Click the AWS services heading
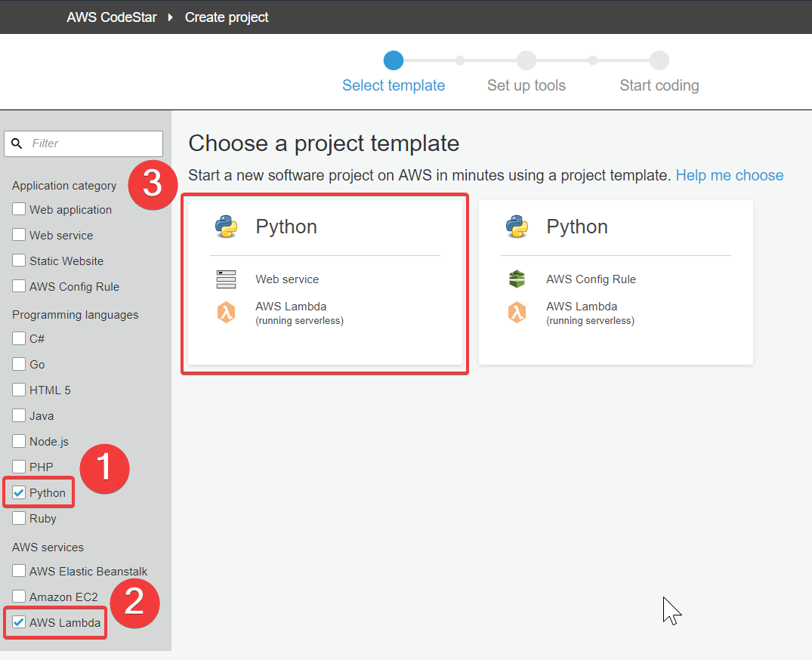The image size is (812, 660). coord(48,547)
